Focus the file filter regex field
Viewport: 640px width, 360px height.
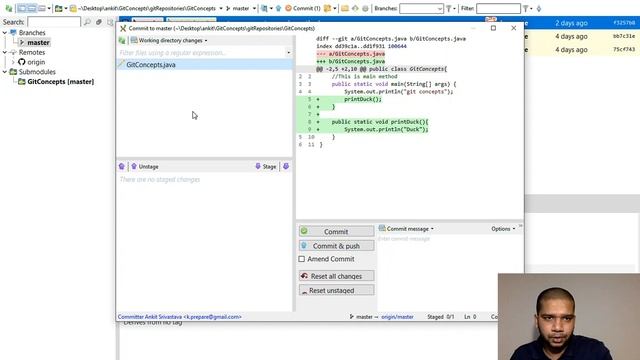pos(202,53)
